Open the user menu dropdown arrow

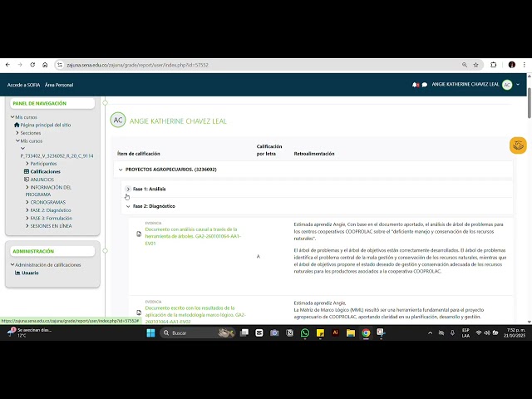tap(518, 85)
